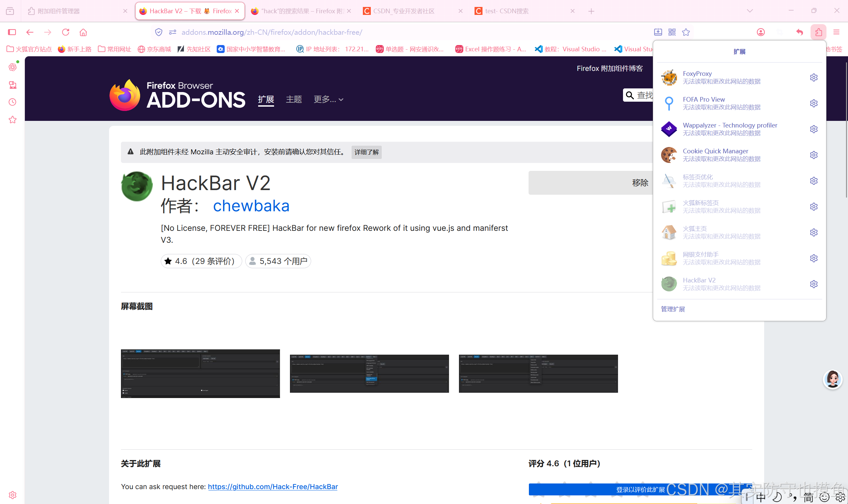
Task: Click the 登录以评价此扩展 button
Action: tap(640, 489)
